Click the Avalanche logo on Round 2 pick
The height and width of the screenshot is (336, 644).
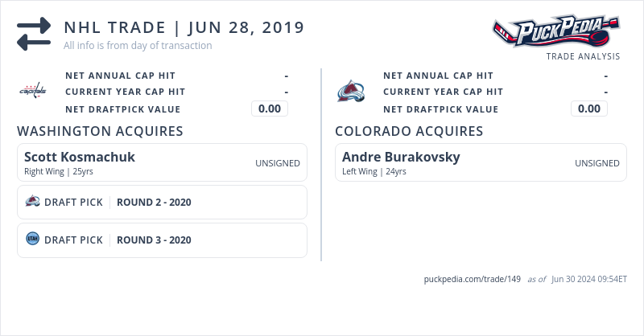(x=33, y=202)
